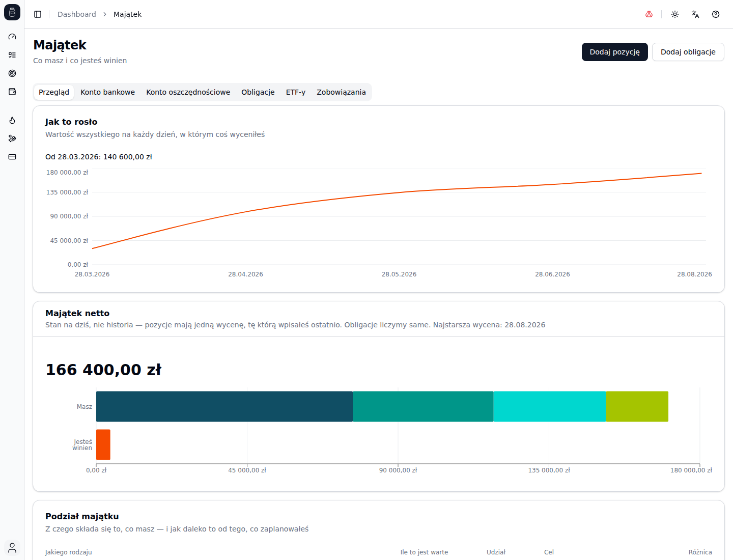Click the 'Od 28.03.2026: 140 600,00 zł' text
This screenshot has width=733, height=560.
click(x=99, y=157)
